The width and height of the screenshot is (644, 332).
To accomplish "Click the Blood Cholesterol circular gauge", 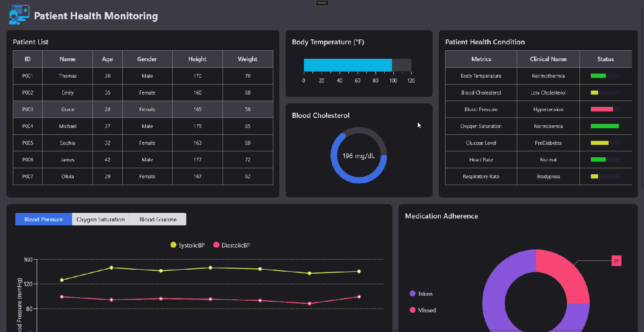I will [x=359, y=155].
